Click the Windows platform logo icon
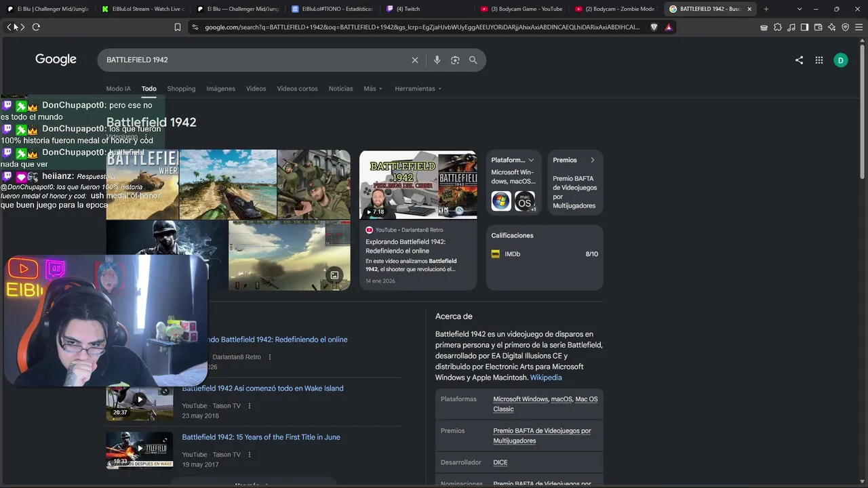Image resolution: width=868 pixels, height=488 pixels. click(x=501, y=201)
